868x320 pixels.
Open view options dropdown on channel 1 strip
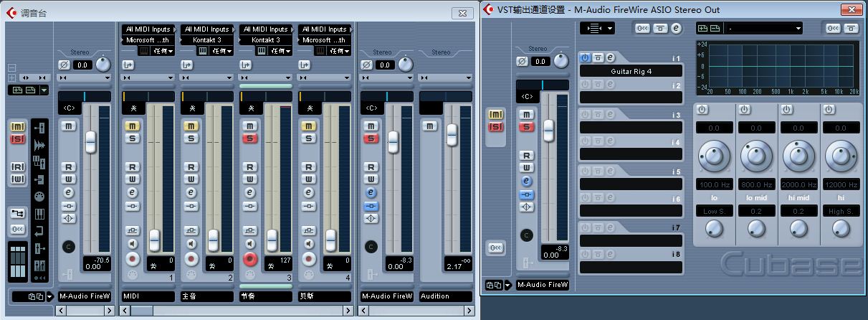click(147, 77)
